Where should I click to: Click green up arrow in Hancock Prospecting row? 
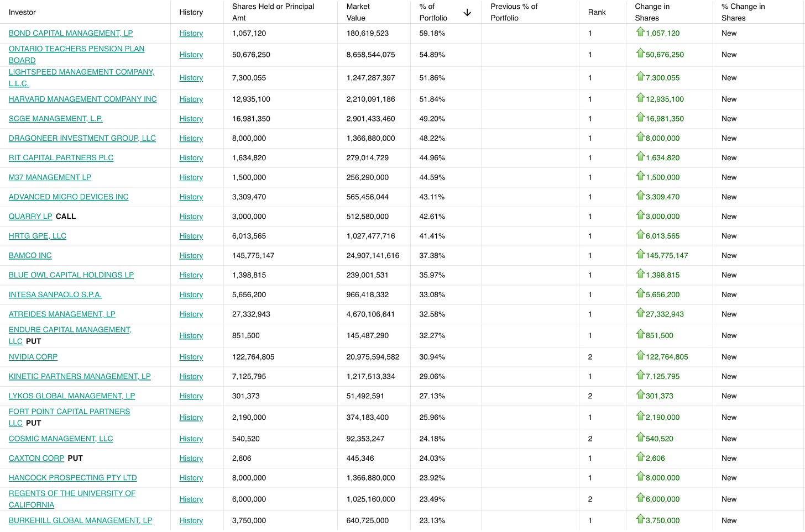click(640, 477)
